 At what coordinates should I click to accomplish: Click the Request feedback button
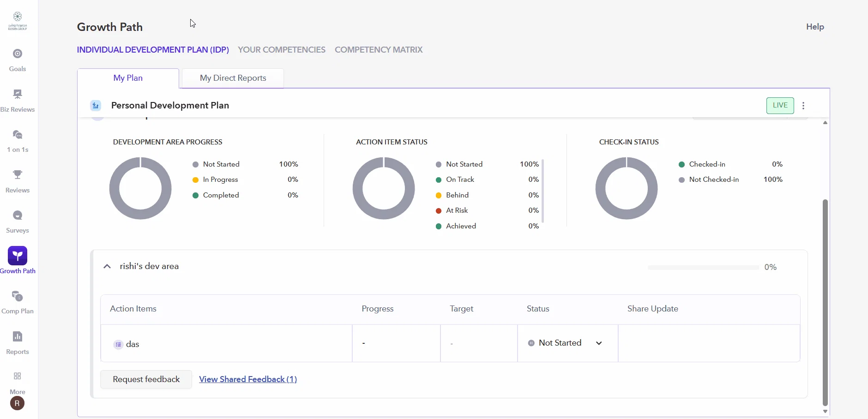coord(146,379)
